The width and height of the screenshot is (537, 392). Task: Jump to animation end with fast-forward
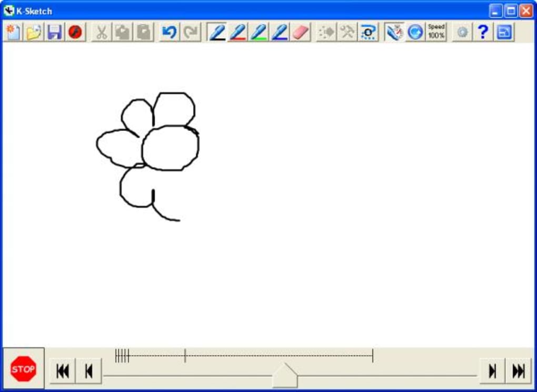[519, 371]
